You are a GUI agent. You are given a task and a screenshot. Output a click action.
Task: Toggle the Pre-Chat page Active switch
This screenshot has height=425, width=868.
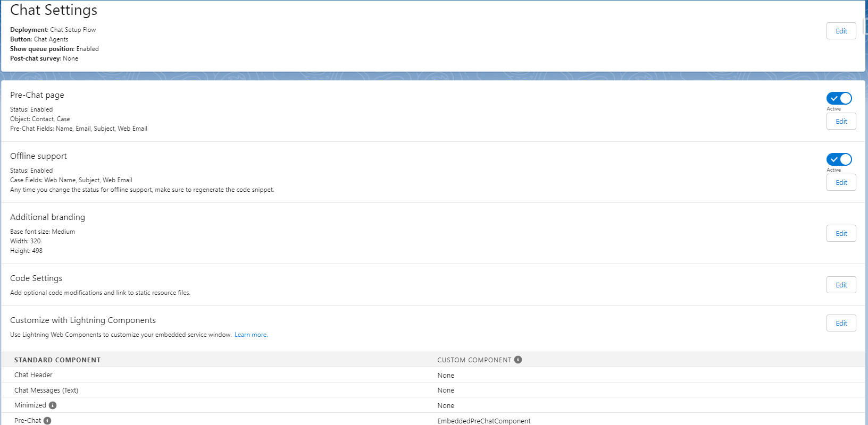coord(839,98)
